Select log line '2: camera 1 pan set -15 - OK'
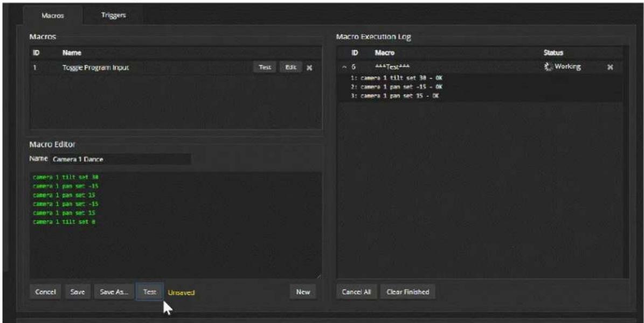The height and width of the screenshot is (323, 644). (x=396, y=87)
